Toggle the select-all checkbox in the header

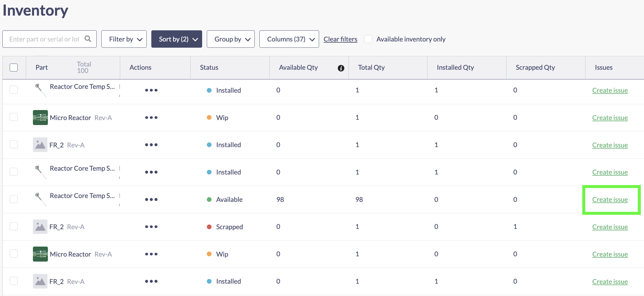pos(14,67)
